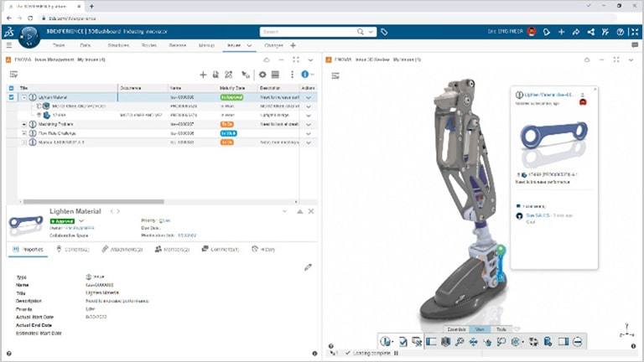Open the settings gear in Issue Management toolbar
The image size is (644, 362).
pos(262,75)
